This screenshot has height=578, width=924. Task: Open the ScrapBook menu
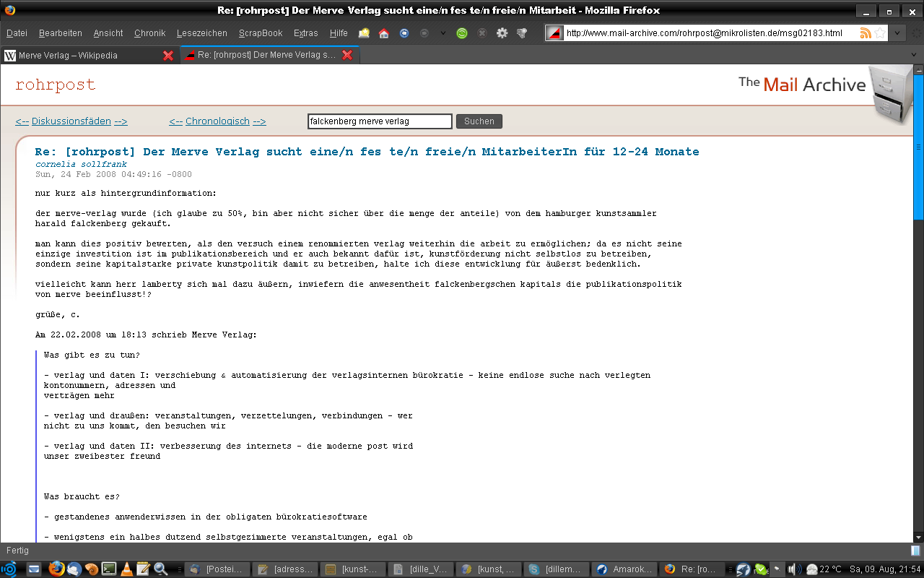coord(261,33)
